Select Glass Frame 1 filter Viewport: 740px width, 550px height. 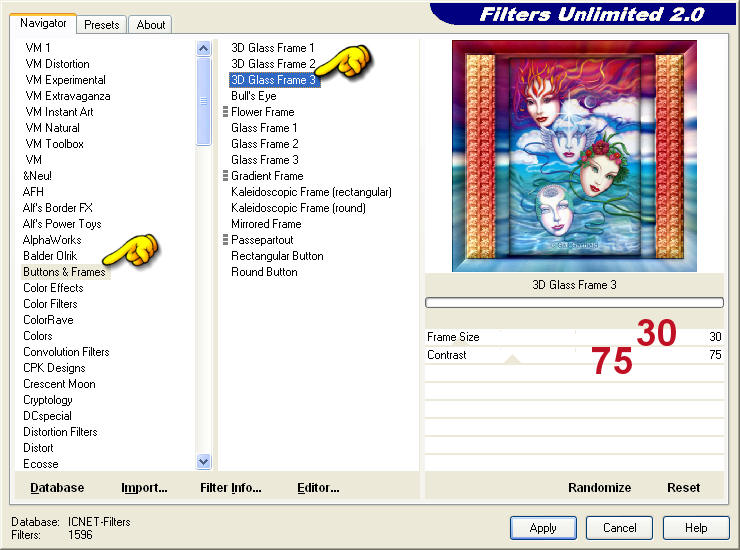(x=264, y=128)
